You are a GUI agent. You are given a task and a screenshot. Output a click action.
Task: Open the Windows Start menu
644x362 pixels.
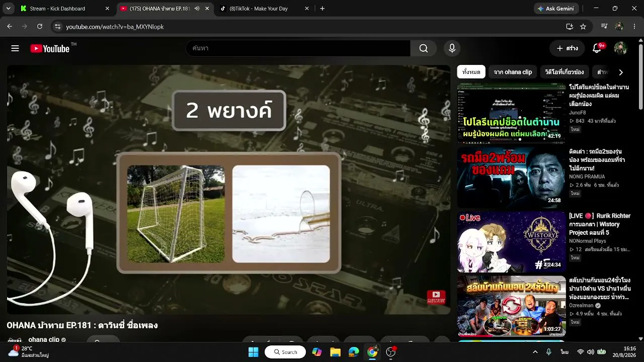point(253,352)
